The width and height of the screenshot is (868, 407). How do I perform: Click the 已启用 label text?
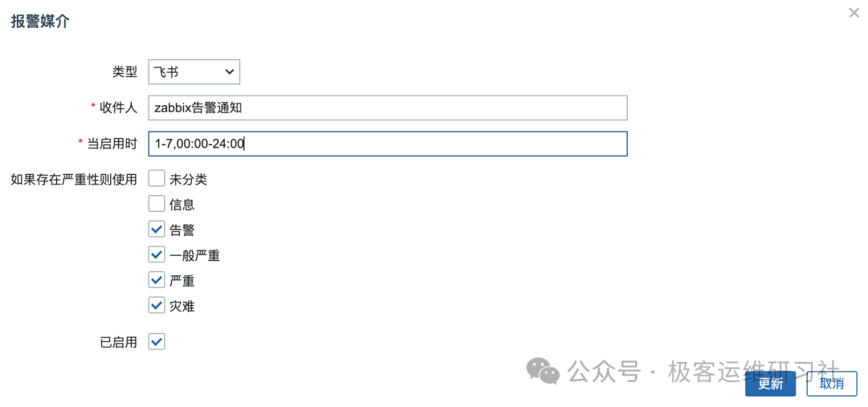(x=118, y=342)
